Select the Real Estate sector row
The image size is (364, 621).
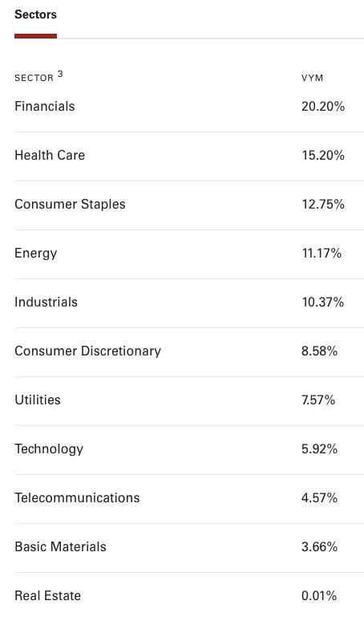[189, 596]
